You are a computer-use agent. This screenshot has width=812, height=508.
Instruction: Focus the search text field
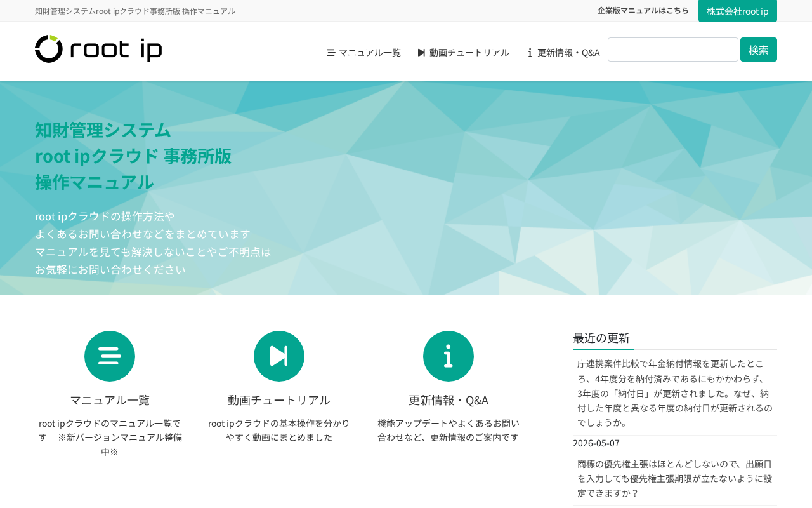pos(673,50)
